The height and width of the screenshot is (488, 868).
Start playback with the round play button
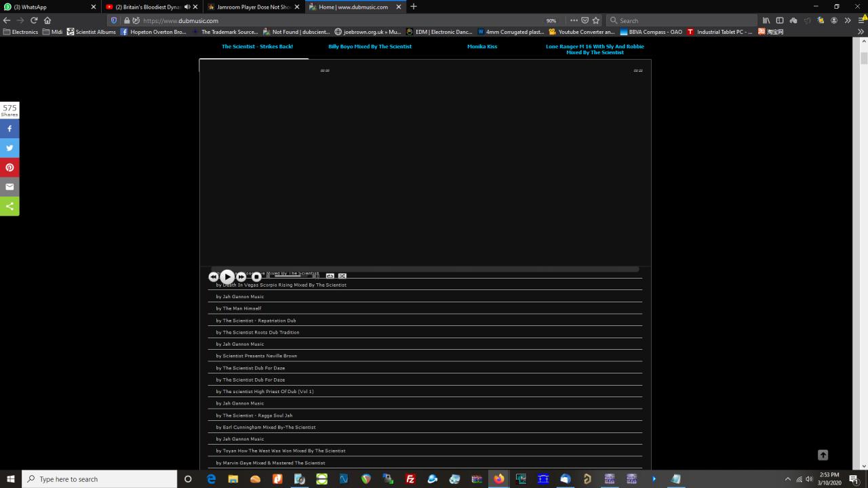point(227,277)
